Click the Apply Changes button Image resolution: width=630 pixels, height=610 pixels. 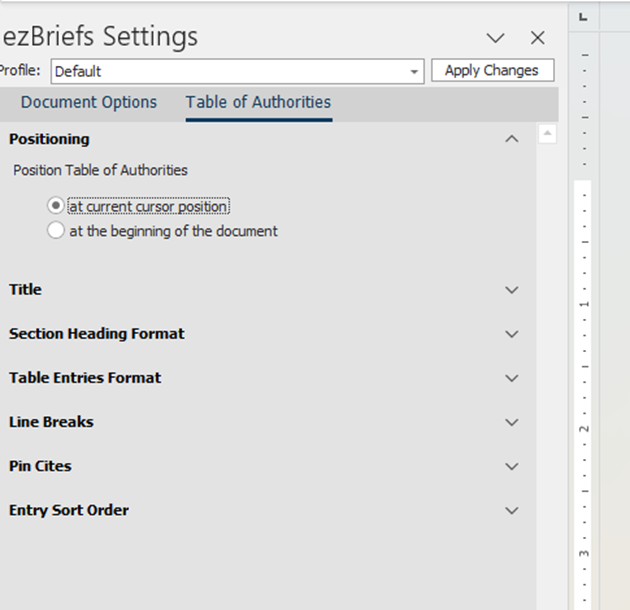pos(493,70)
